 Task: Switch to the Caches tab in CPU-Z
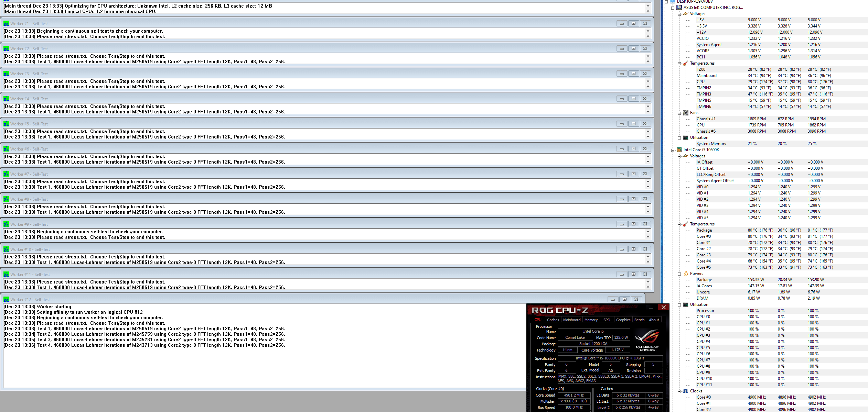click(x=553, y=320)
